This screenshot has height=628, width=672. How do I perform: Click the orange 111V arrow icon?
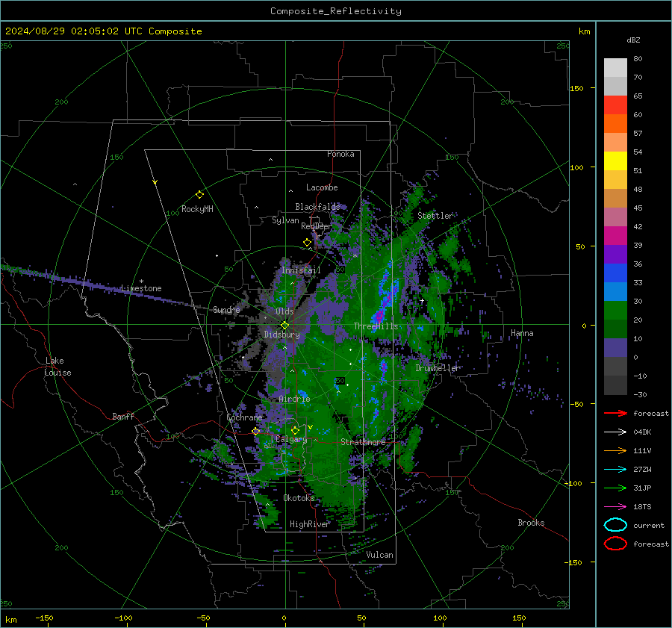615,450
